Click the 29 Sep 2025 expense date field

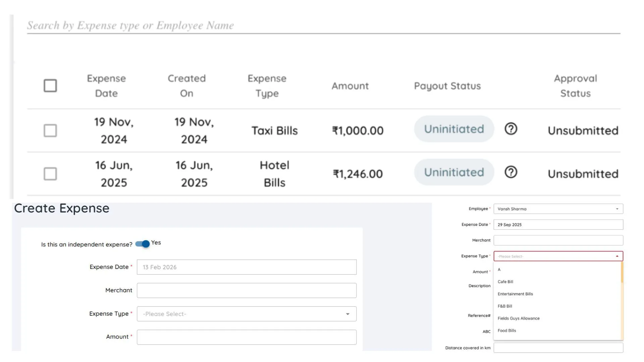(x=558, y=225)
